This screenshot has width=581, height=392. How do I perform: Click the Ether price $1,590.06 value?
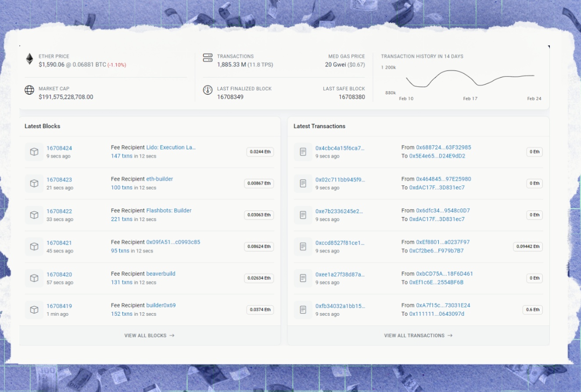51,64
